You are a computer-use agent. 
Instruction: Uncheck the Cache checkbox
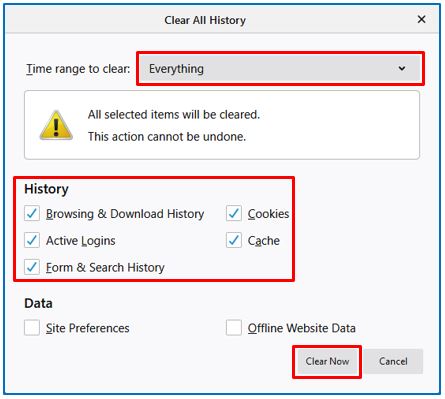(x=234, y=240)
